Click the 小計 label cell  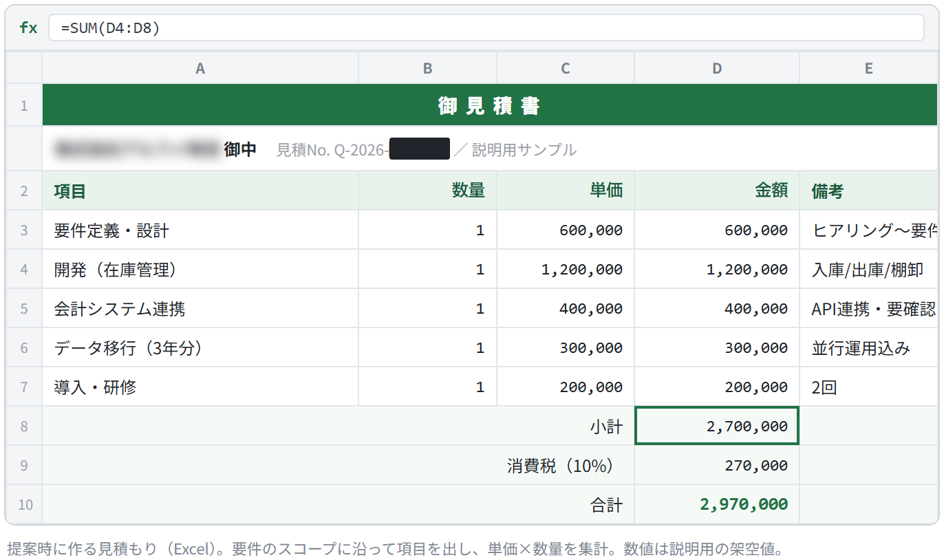[x=339, y=426]
